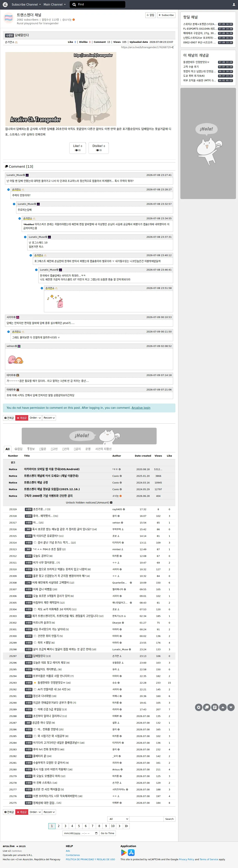238x868 pixels.
Task: Click the Dislike! button under the post
Action: point(99,148)
